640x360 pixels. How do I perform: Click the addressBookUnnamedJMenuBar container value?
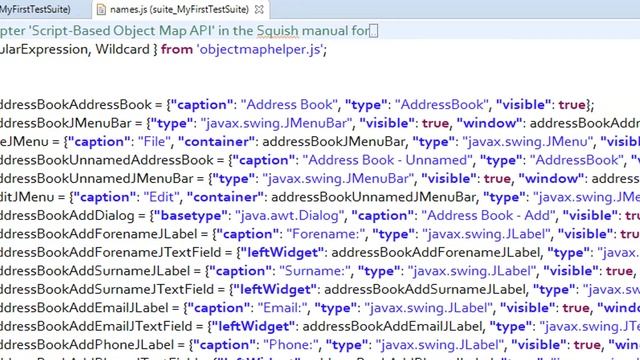coord(373,197)
